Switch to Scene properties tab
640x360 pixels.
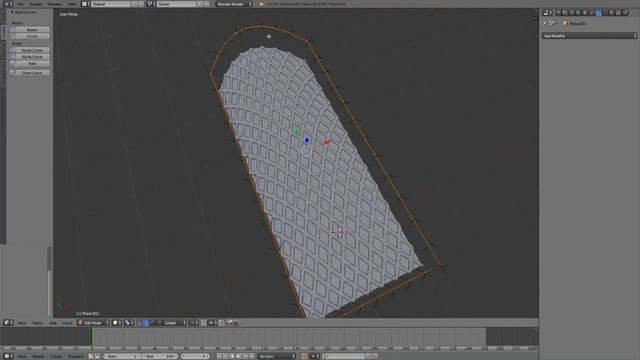(572, 13)
